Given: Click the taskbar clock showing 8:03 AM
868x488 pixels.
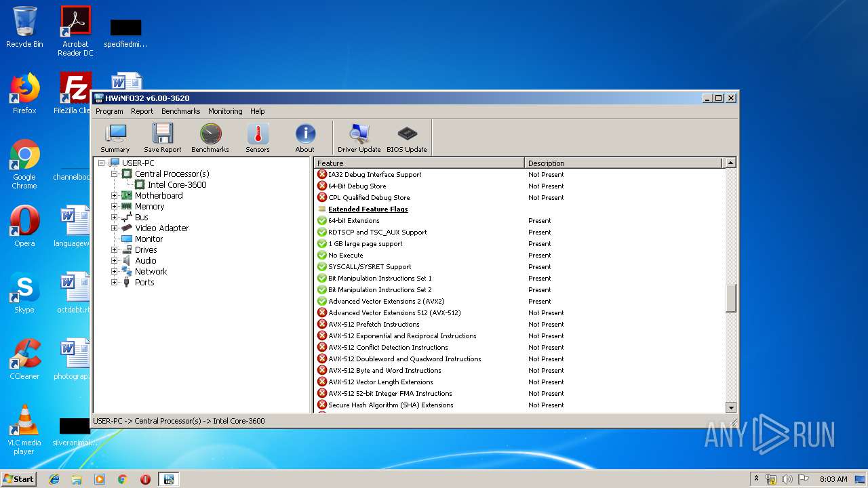Looking at the screenshot, I should [x=833, y=479].
